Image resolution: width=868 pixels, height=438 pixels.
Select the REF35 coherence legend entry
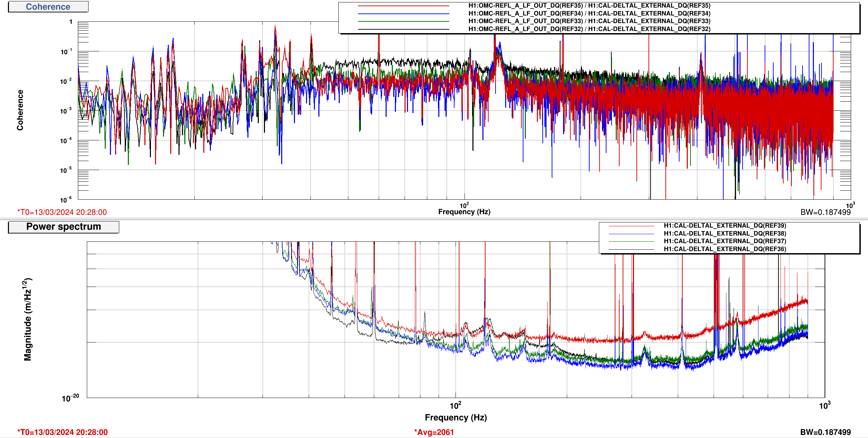[589, 6]
